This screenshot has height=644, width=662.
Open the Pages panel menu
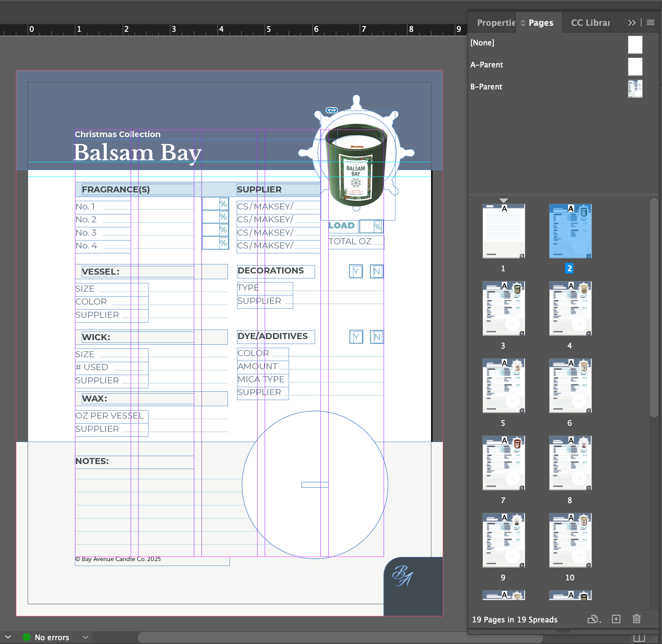(651, 22)
